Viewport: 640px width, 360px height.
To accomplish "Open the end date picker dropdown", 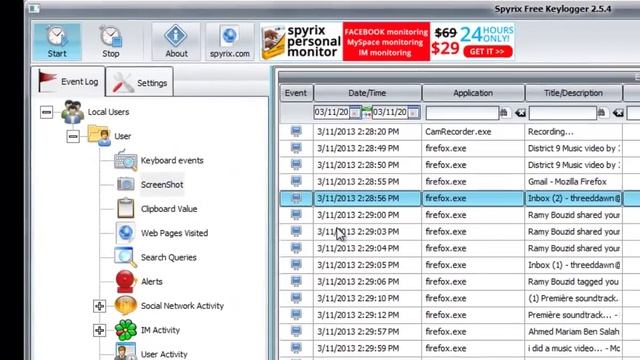I will (413, 113).
